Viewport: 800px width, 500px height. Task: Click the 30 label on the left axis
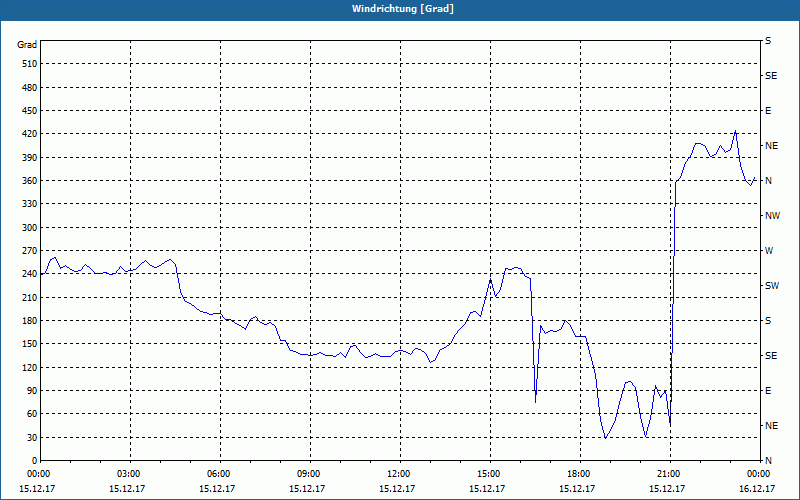coord(32,437)
